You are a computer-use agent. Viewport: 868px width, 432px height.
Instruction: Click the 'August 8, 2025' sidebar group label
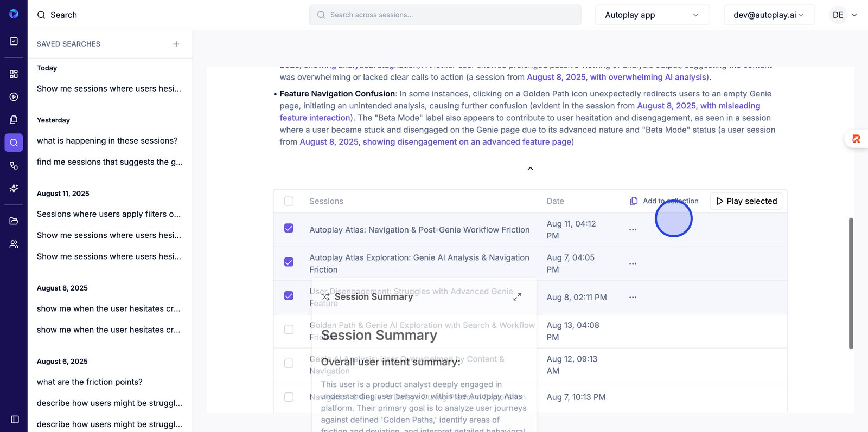click(x=62, y=288)
